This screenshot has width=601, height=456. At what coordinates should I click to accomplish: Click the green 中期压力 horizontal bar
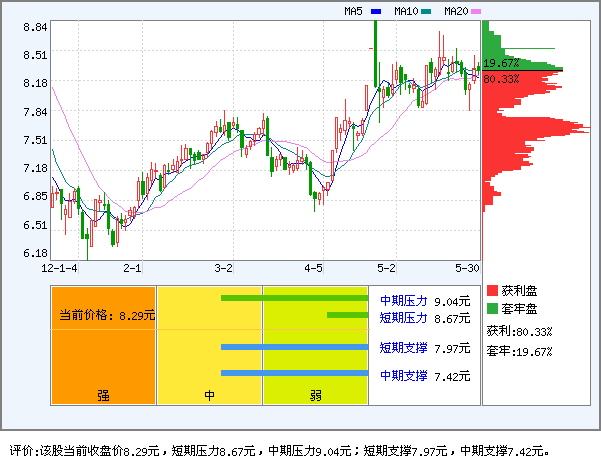296,298
